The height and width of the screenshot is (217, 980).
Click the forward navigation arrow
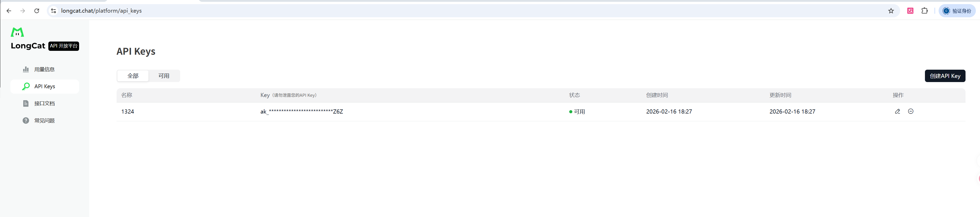[23, 11]
